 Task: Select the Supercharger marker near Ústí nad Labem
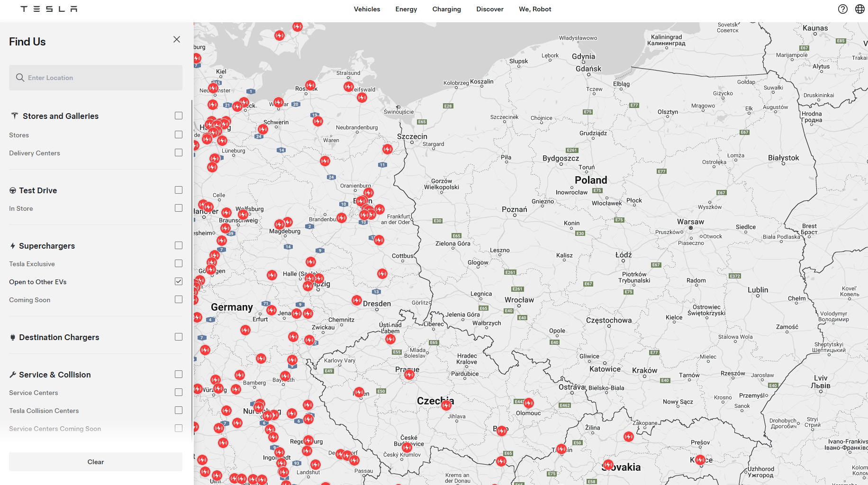coord(390,339)
